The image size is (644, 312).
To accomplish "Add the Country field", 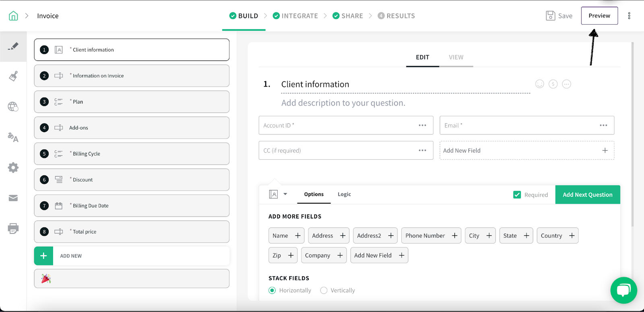I will coord(557,235).
